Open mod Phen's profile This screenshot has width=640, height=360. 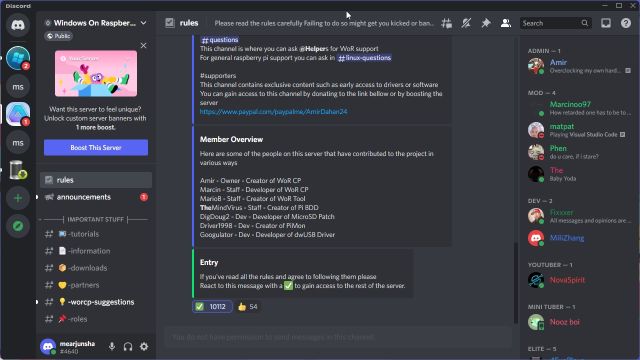pyautogui.click(x=579, y=152)
